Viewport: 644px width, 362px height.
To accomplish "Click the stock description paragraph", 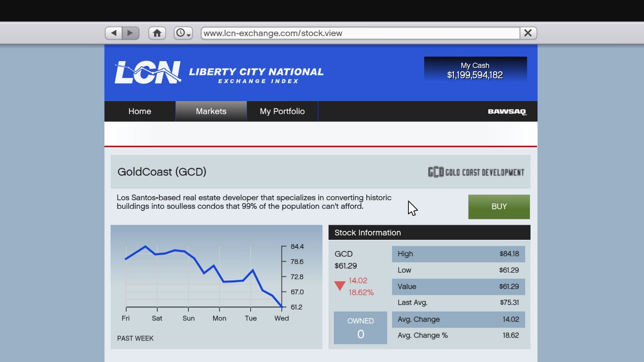I will coord(254,202).
